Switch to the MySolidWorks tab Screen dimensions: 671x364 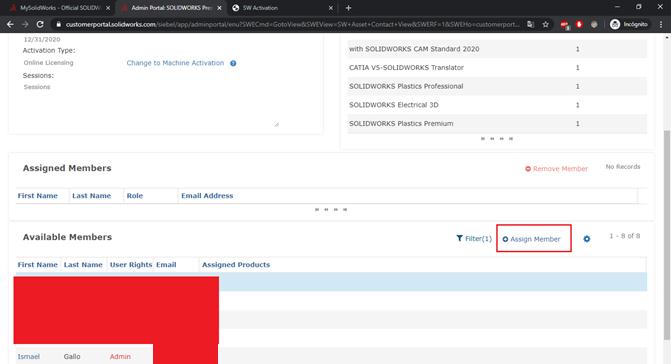(59, 8)
